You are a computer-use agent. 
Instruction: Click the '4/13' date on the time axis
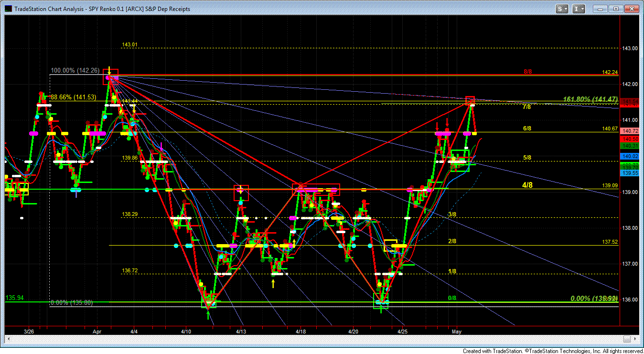241,331
